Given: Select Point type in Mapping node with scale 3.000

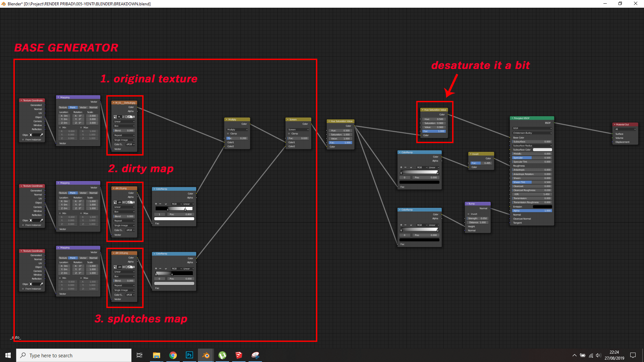Looking at the screenshot, I should click(73, 108).
